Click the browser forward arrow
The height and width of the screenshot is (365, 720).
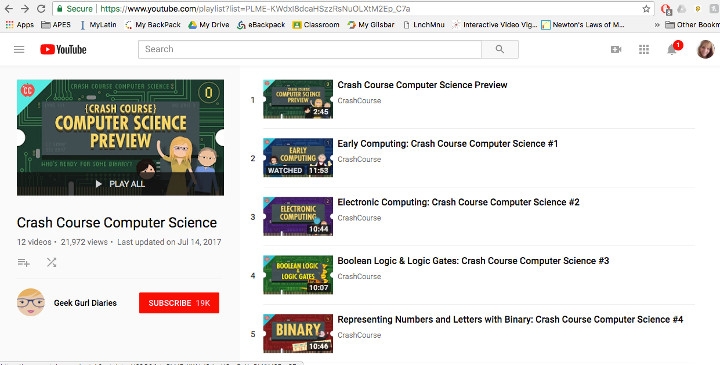click(25, 9)
